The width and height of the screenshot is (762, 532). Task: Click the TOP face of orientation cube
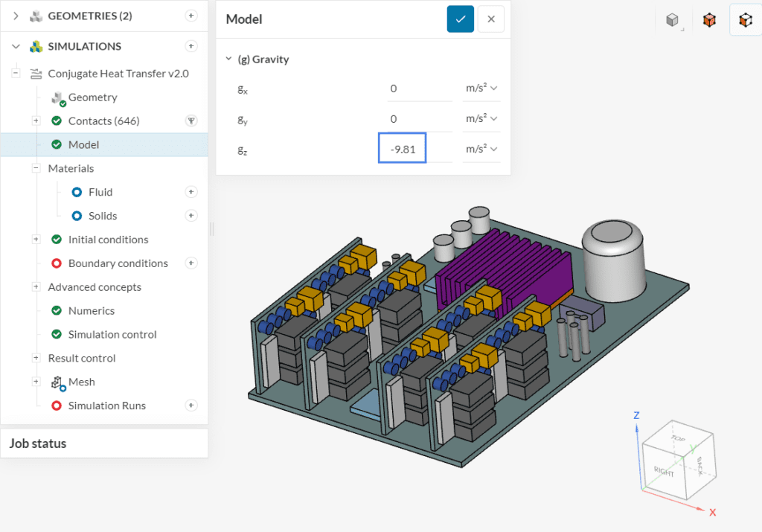click(677, 440)
